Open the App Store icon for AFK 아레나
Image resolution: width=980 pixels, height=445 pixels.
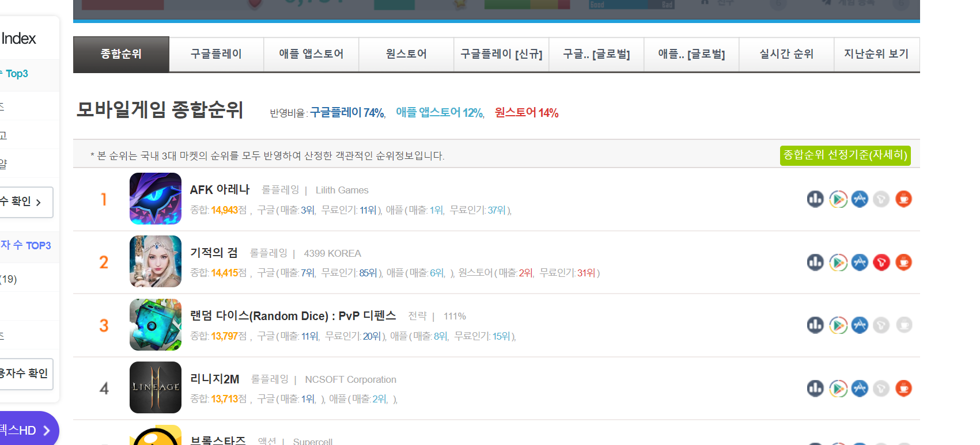coord(860,199)
